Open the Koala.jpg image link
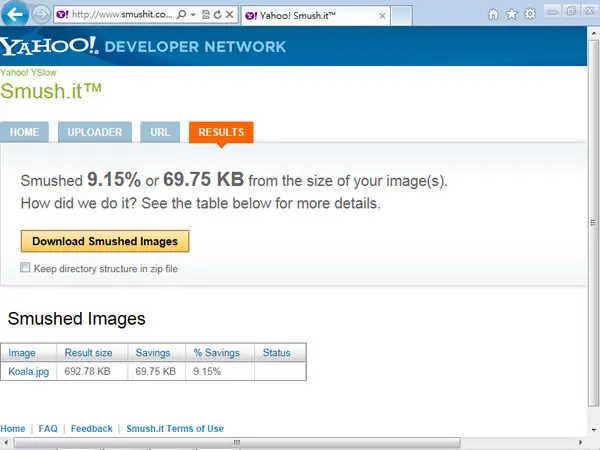 [29, 371]
